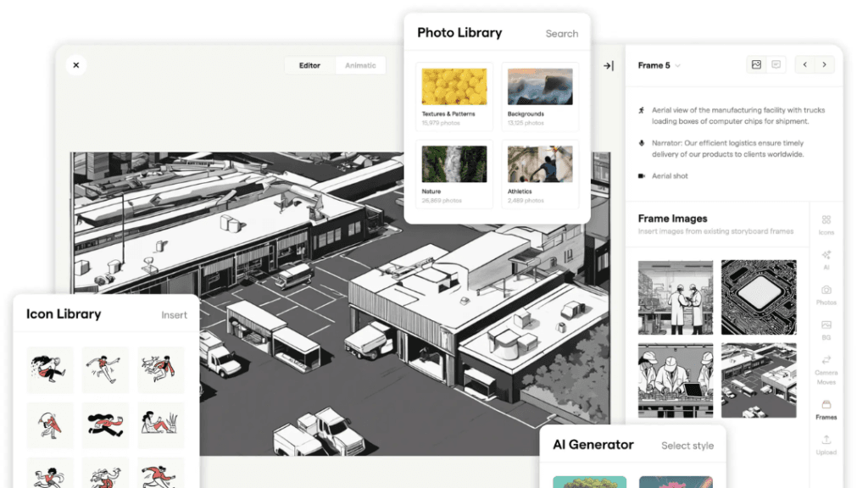
Task: Collapse the side panel with arrow-bar icon
Action: coord(609,66)
